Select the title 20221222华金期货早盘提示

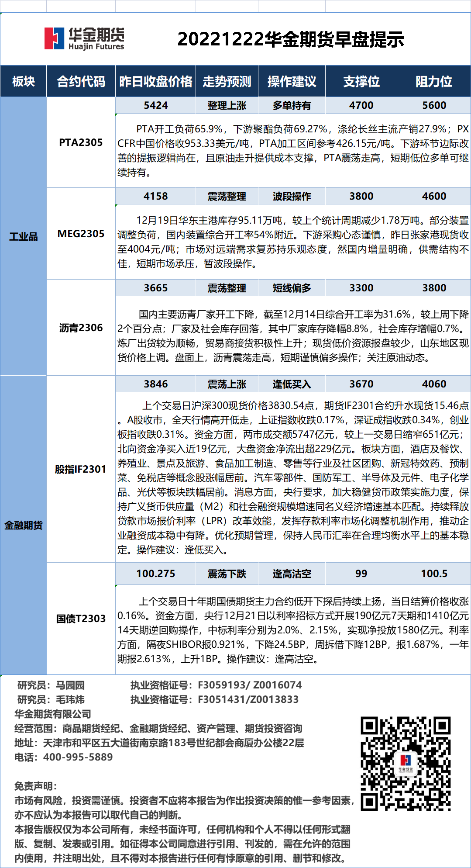point(291,39)
